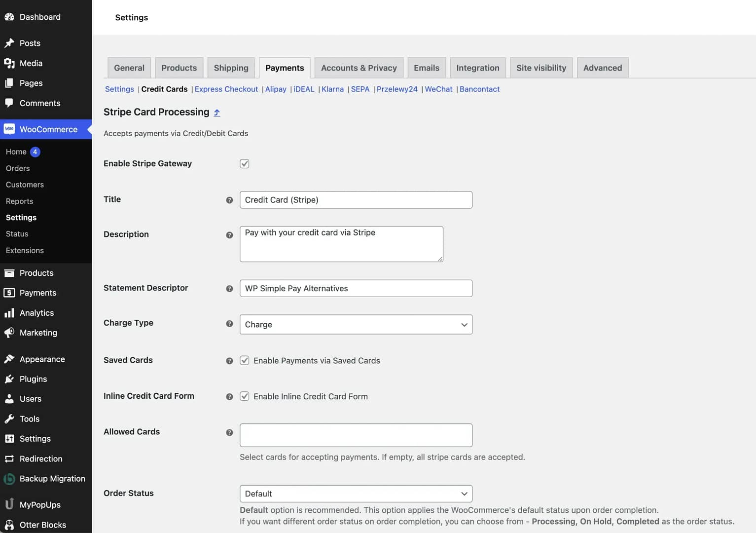
Task: Click the Backup Migration green icon
Action: click(x=9, y=479)
